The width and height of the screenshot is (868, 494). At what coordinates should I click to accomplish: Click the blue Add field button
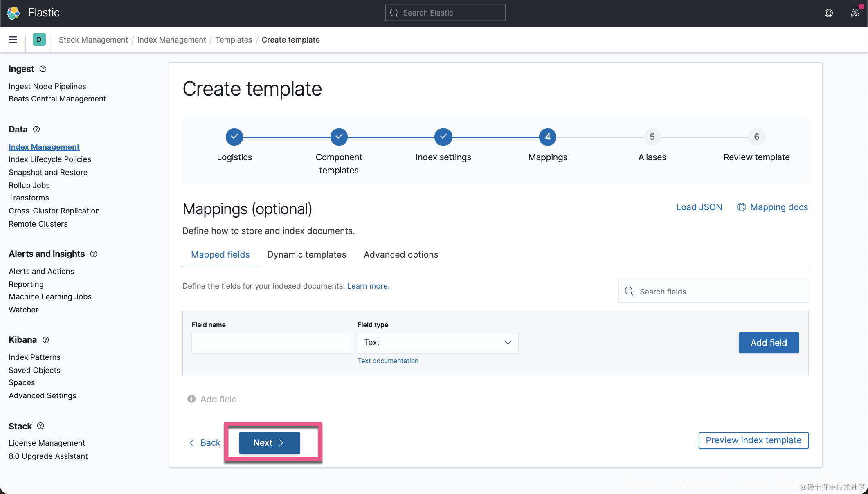[x=768, y=343]
